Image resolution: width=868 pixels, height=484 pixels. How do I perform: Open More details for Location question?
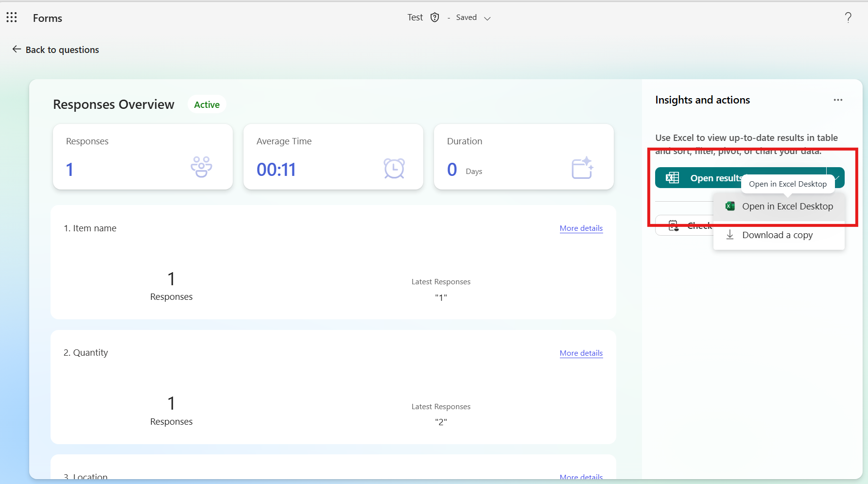tap(581, 477)
